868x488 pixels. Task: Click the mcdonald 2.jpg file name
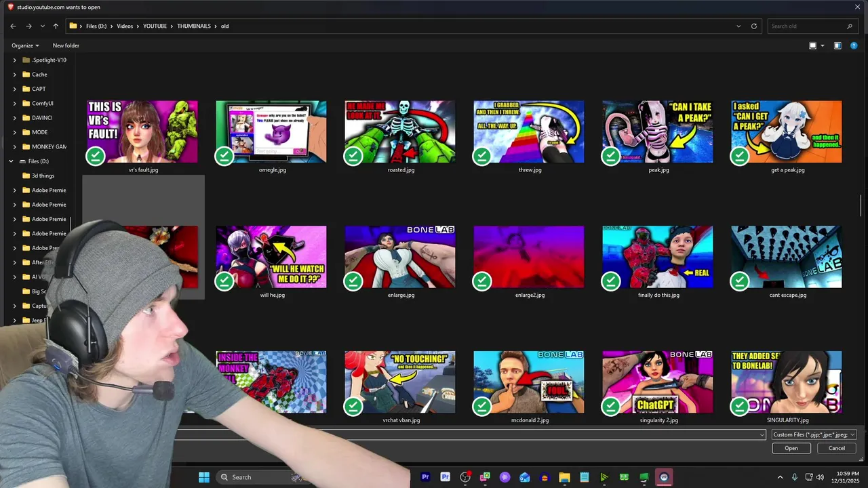click(x=530, y=420)
